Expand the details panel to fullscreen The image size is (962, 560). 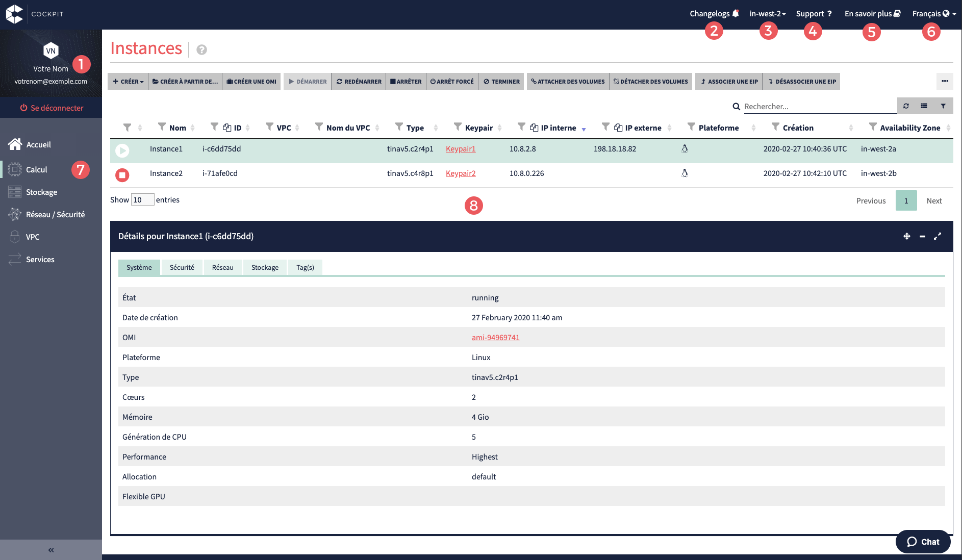(938, 236)
